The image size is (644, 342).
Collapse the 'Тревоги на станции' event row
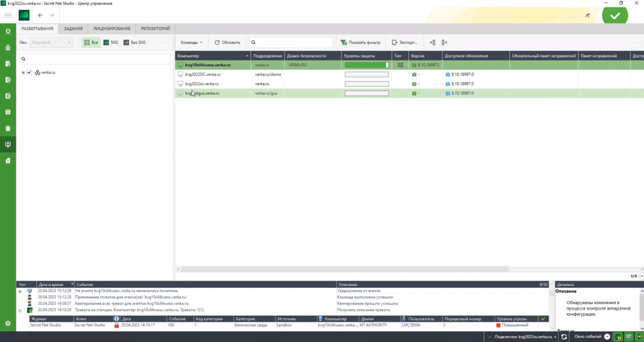point(20,311)
